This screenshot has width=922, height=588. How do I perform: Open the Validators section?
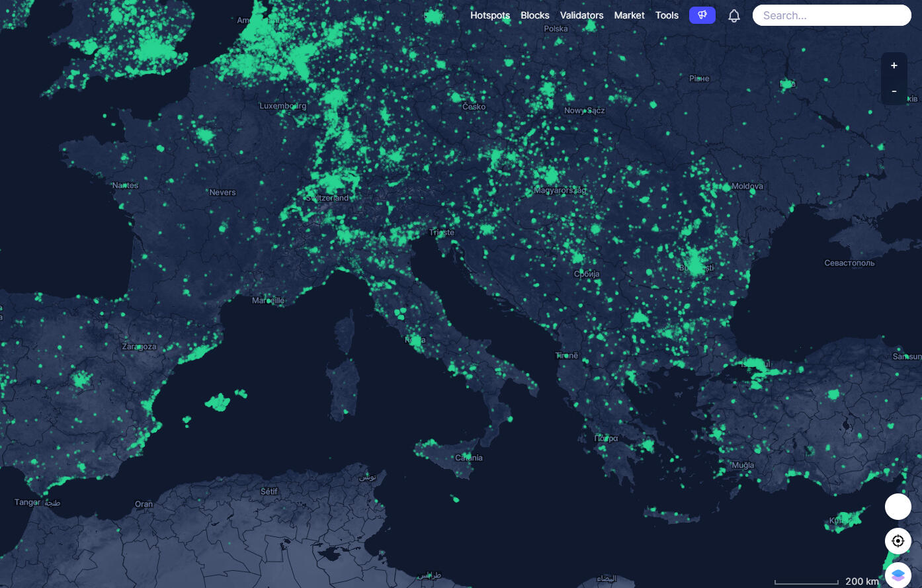[x=581, y=15]
